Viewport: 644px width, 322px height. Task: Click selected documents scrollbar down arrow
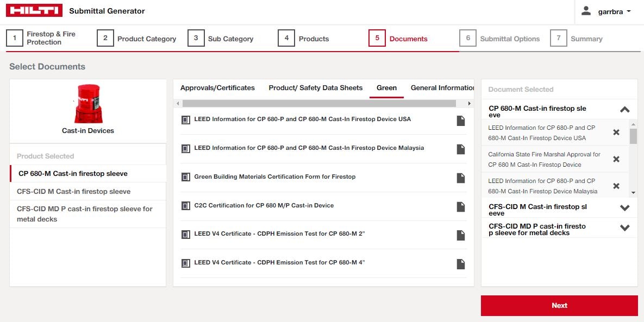pyautogui.click(x=633, y=193)
